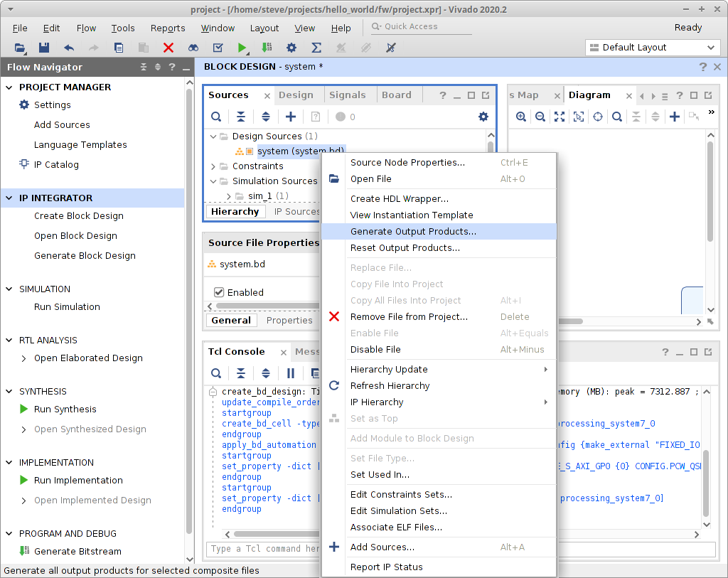Pause the Tcl Console output
Image resolution: width=728 pixels, height=578 pixels.
(x=291, y=373)
